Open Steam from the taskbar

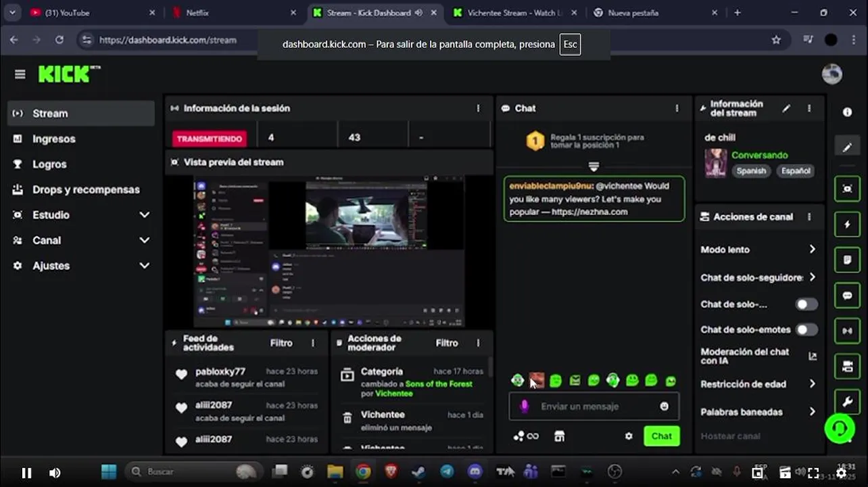click(x=418, y=471)
